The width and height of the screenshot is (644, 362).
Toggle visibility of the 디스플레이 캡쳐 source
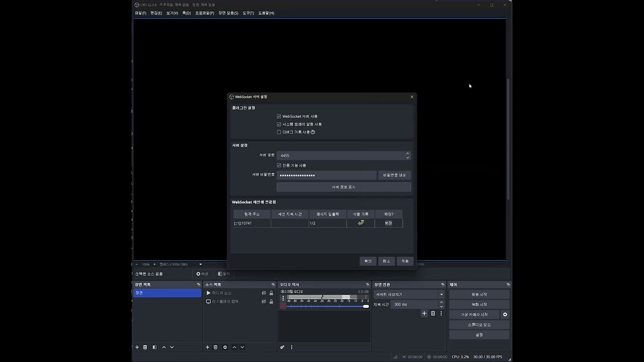pyautogui.click(x=264, y=302)
